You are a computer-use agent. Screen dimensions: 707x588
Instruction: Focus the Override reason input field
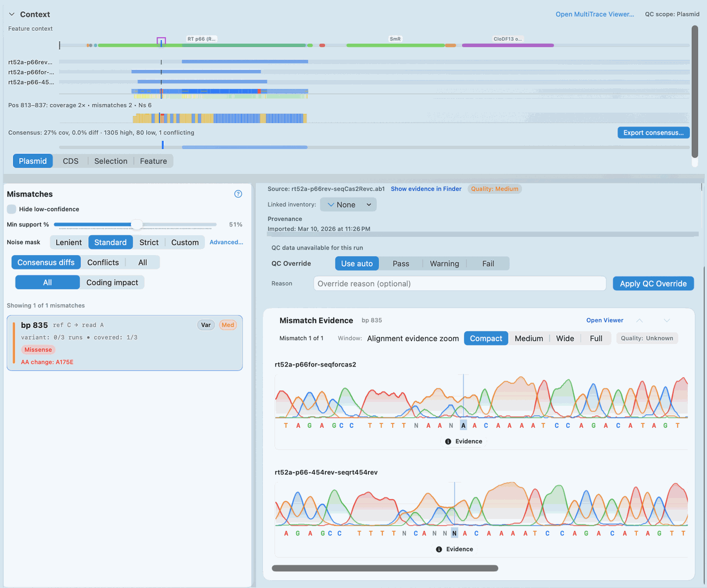click(460, 283)
